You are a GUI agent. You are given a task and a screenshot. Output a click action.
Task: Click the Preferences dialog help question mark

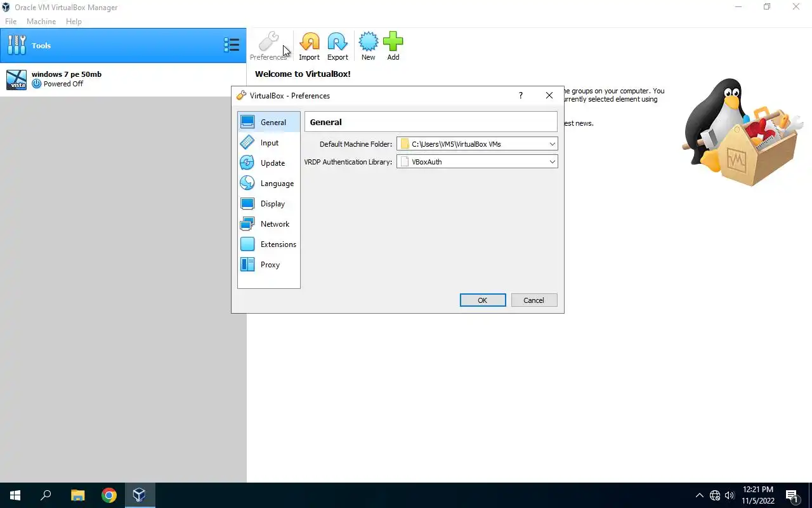click(521, 95)
